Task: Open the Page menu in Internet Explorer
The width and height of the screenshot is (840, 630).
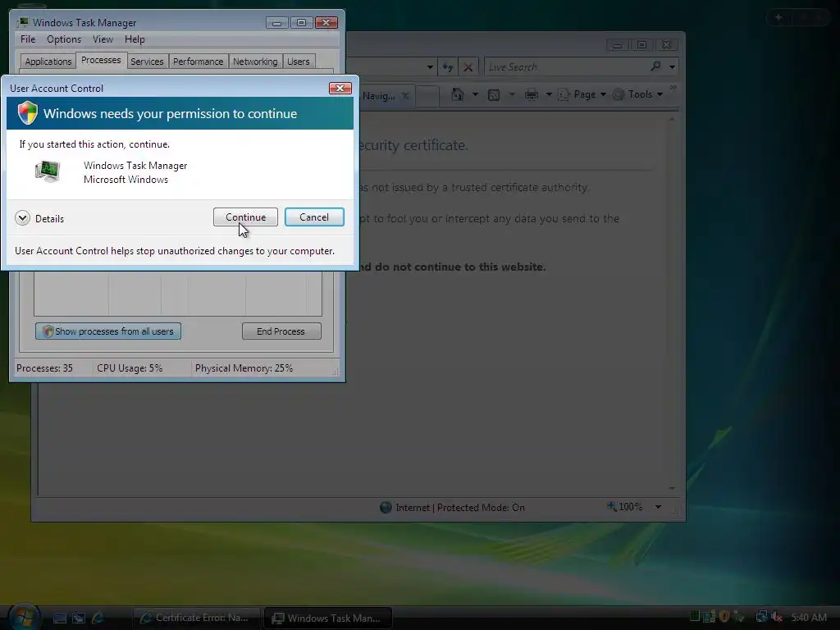Action: coord(582,94)
